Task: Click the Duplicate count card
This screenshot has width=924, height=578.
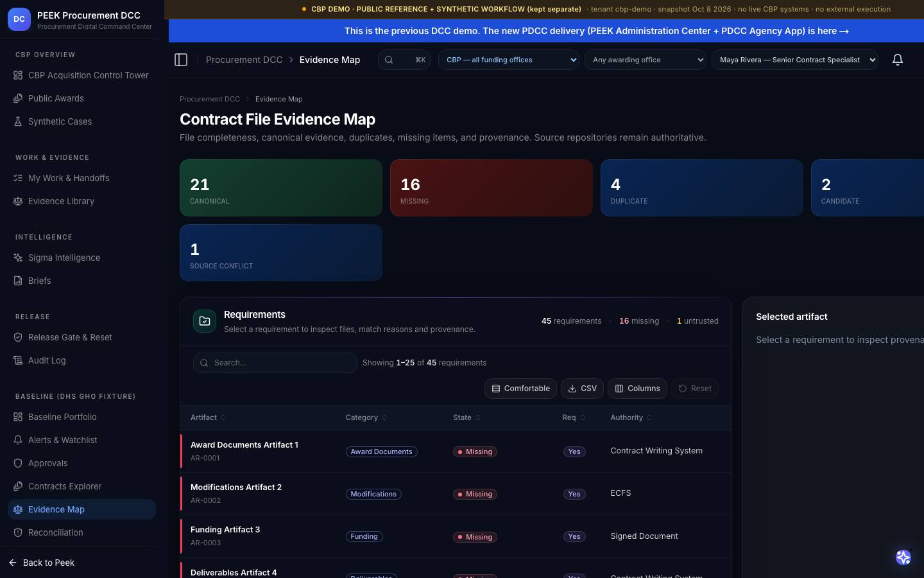Action: click(702, 188)
